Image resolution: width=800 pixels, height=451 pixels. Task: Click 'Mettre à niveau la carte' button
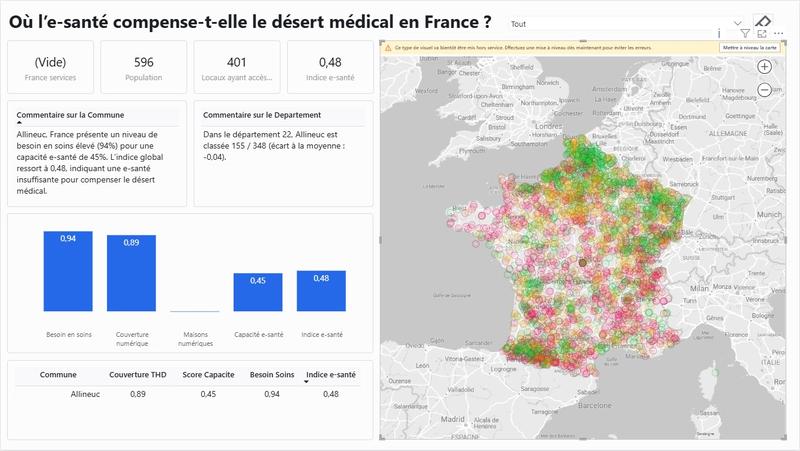coord(750,47)
